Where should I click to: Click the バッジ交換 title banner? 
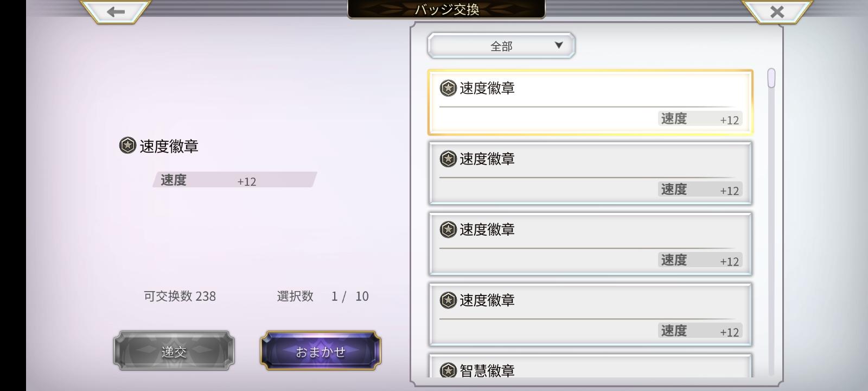[446, 9]
